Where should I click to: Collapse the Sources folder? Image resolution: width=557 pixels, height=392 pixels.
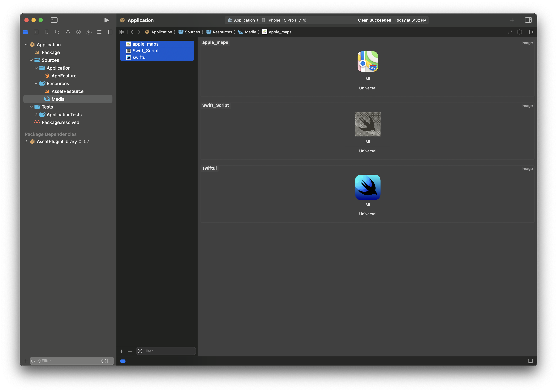pyautogui.click(x=31, y=60)
